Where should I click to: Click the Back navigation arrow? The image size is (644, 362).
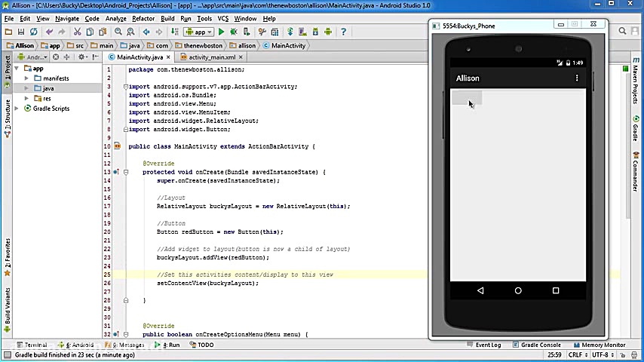click(146, 32)
